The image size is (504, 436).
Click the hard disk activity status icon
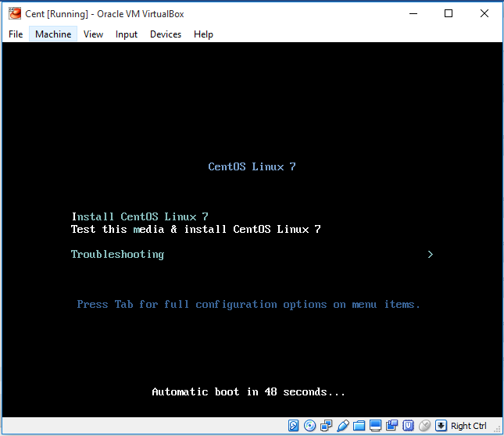click(x=293, y=425)
